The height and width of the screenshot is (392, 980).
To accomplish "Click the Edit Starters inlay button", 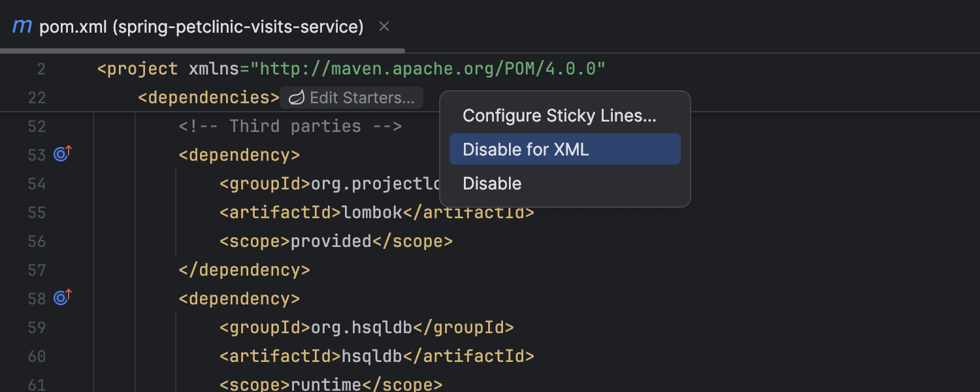I will (x=361, y=98).
